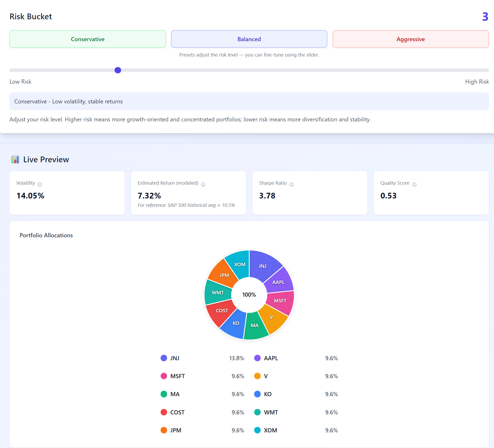The height and width of the screenshot is (448, 494).
Task: Select the AAPL slice in the pie chart
Action: [x=279, y=282]
